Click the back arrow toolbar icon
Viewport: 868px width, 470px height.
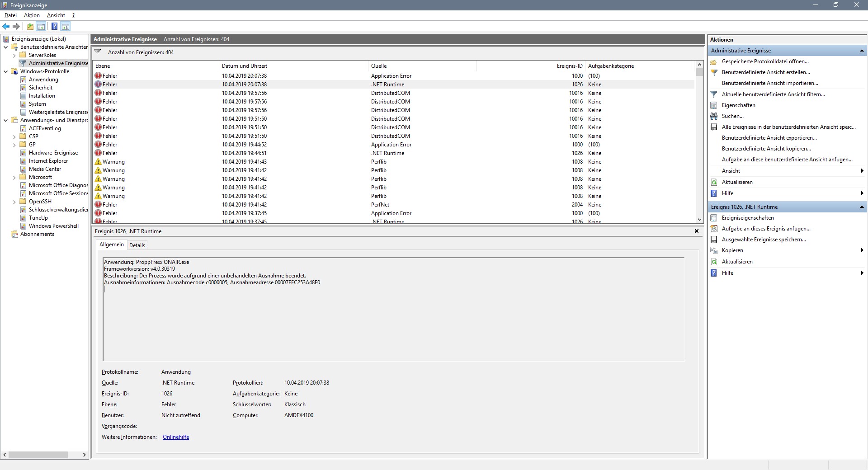point(6,26)
